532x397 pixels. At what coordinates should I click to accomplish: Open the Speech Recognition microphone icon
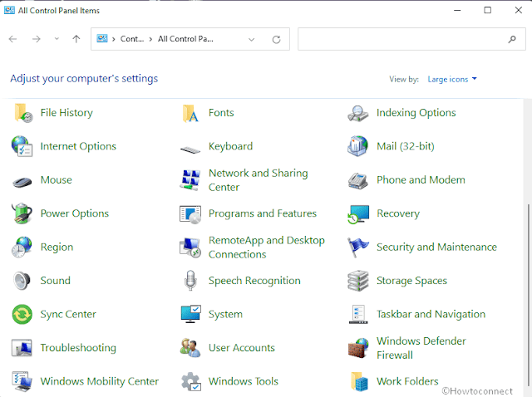coord(190,281)
